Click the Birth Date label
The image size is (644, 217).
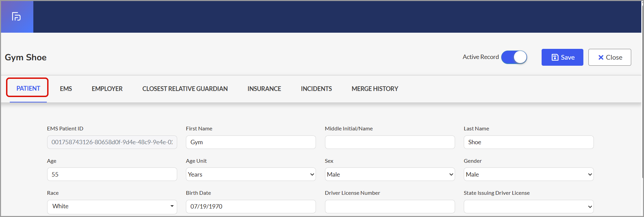coord(198,193)
